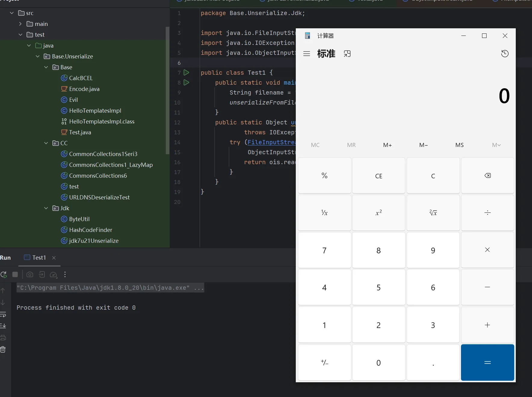The width and height of the screenshot is (532, 397).
Task: Click the Rerun Test1 icon in Run panel
Action: point(4,274)
